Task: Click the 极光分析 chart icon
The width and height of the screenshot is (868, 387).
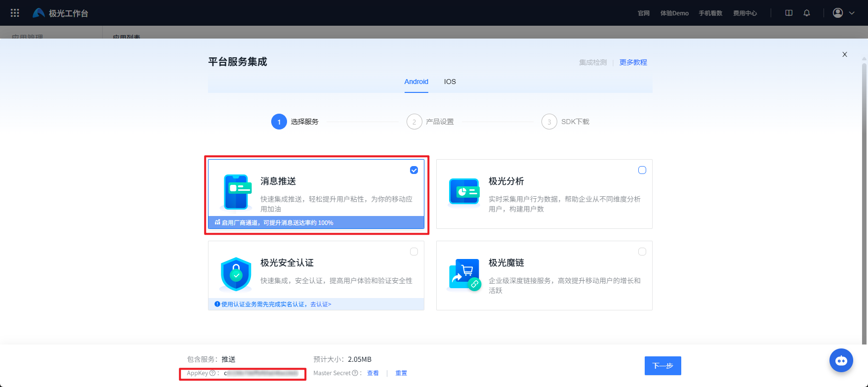Action: coord(464,192)
